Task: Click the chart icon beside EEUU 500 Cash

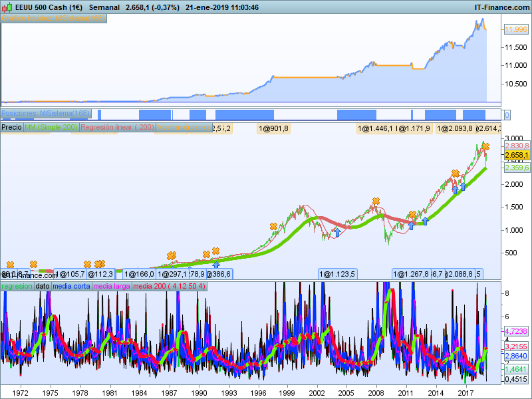Action: [x=7, y=7]
